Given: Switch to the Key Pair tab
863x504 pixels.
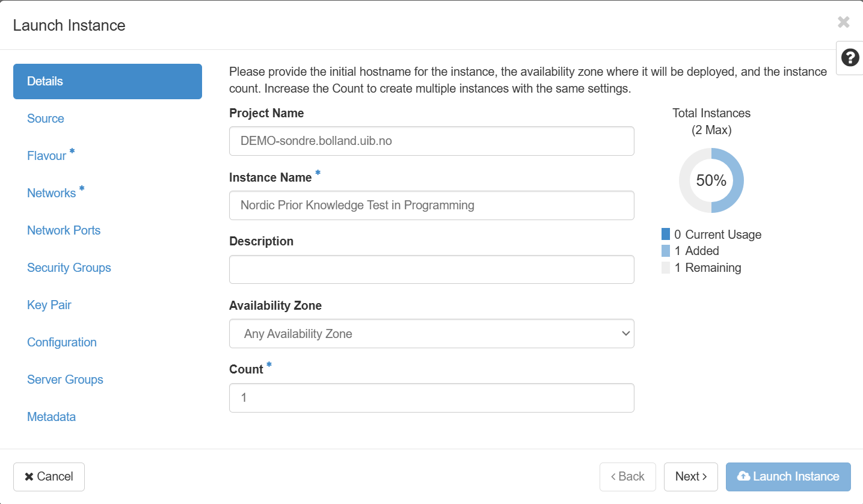Looking at the screenshot, I should (49, 305).
